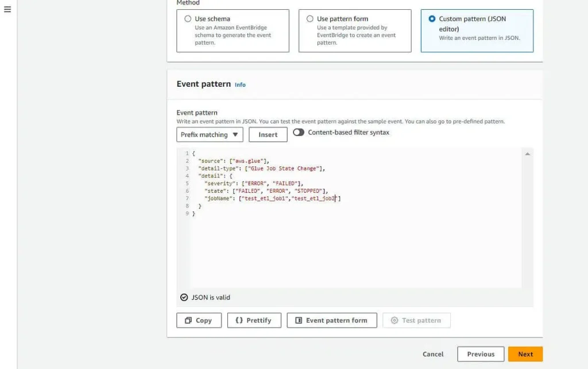The width and height of the screenshot is (588, 369).
Task: Open the hamburger navigation menu
Action: pyautogui.click(x=7, y=9)
